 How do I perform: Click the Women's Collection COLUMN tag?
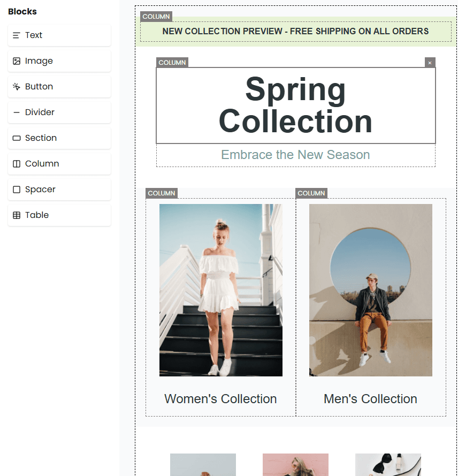click(162, 193)
